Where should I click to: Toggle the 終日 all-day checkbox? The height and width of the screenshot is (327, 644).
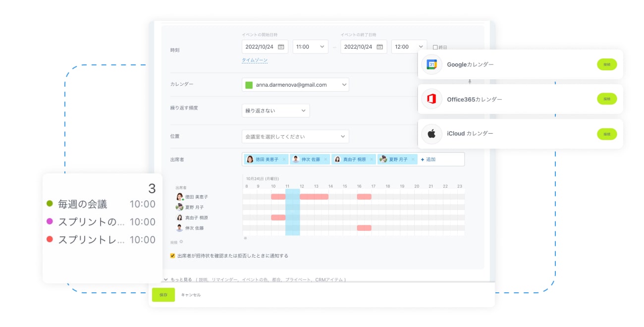(x=435, y=48)
